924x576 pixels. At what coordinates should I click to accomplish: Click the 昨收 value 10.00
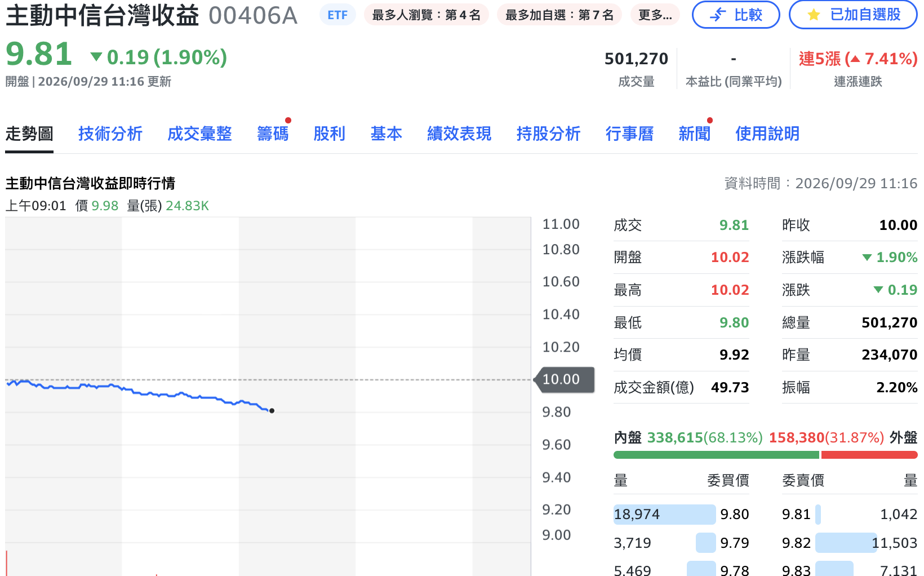click(x=898, y=225)
